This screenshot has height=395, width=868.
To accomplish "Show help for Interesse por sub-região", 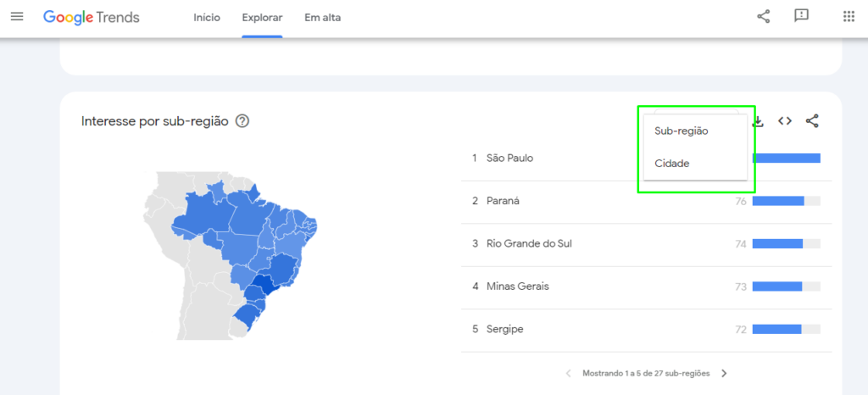I will pyautogui.click(x=242, y=121).
